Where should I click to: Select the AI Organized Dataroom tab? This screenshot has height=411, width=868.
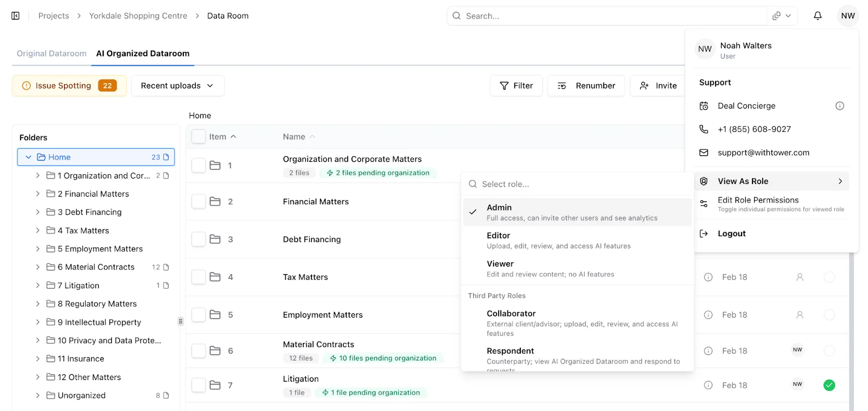[x=143, y=53]
